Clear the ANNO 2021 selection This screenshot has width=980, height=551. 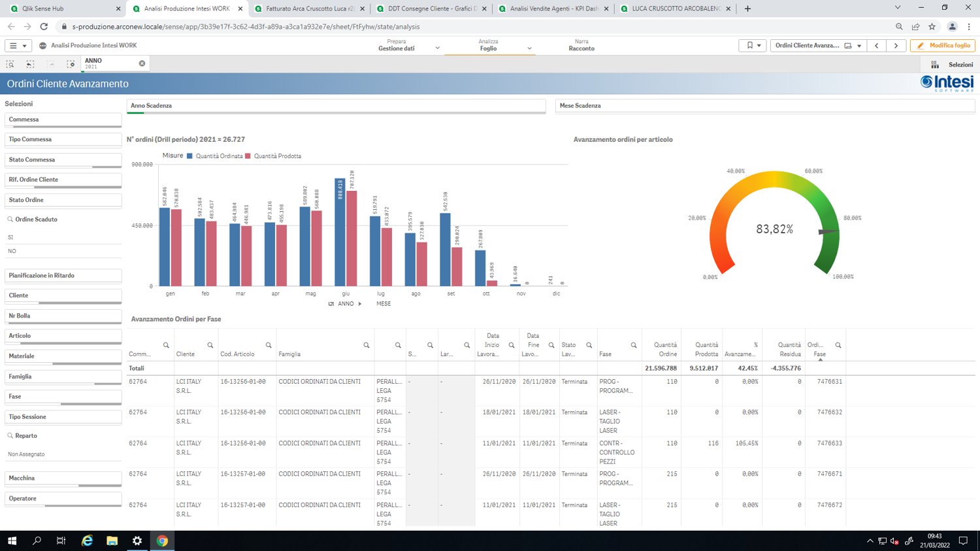pos(142,63)
